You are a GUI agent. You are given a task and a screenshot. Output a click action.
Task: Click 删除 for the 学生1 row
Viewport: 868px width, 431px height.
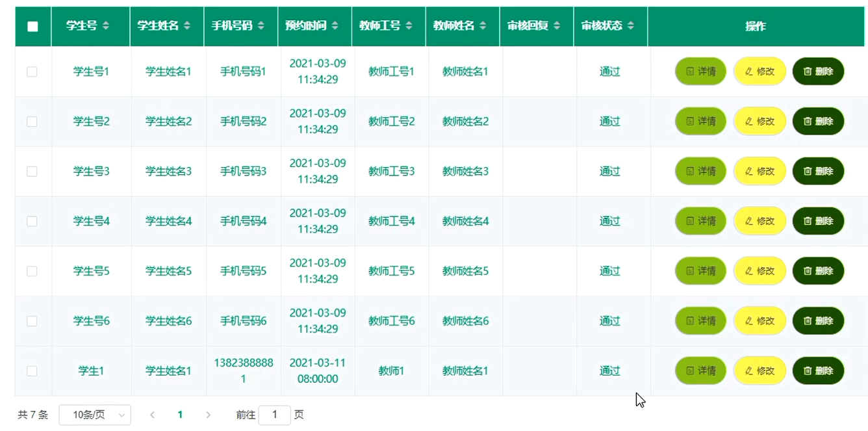click(x=818, y=371)
